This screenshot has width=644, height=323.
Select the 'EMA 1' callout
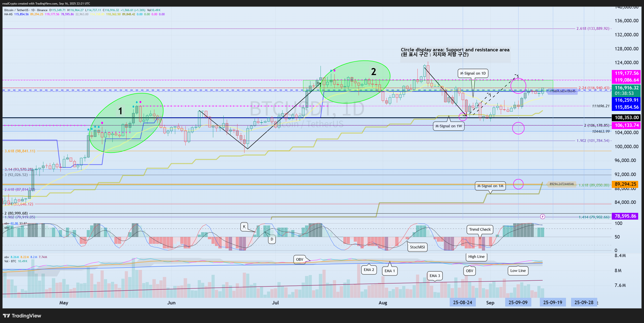click(x=390, y=271)
